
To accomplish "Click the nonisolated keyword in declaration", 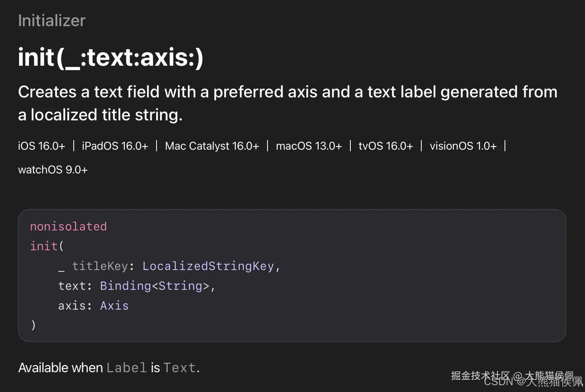I will coord(69,226).
